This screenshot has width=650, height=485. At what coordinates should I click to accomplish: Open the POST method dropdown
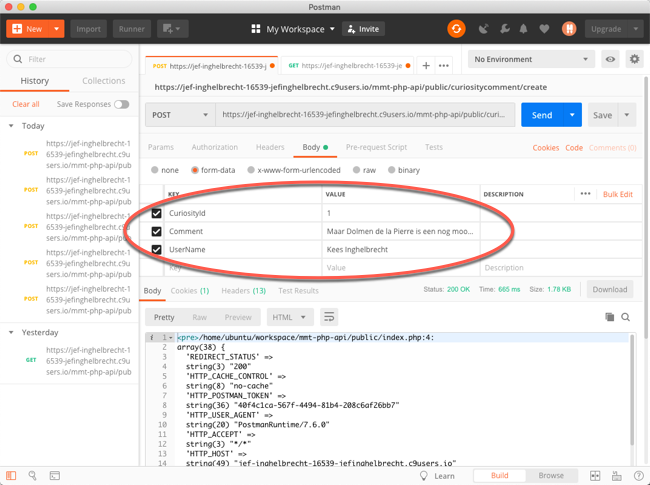point(180,115)
